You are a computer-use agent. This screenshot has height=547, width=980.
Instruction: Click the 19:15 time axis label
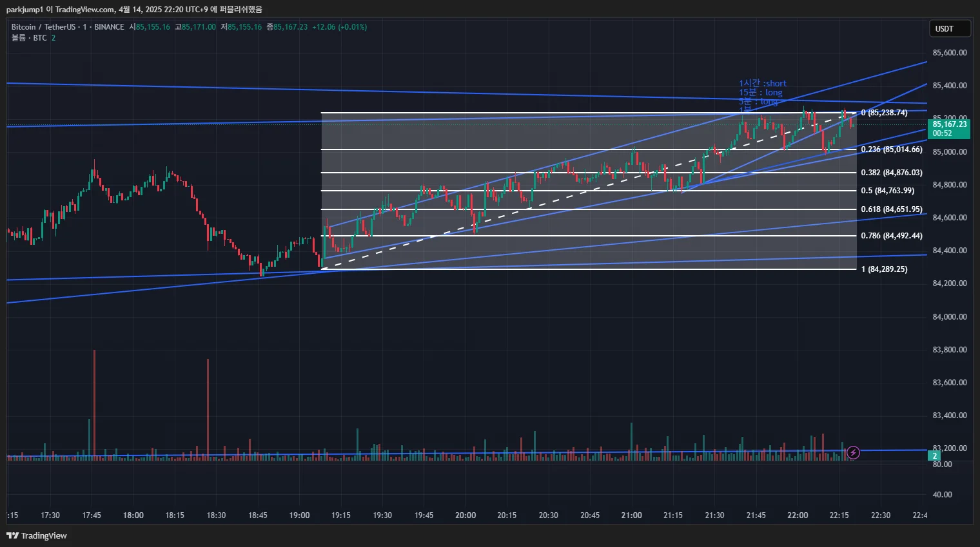[341, 515]
